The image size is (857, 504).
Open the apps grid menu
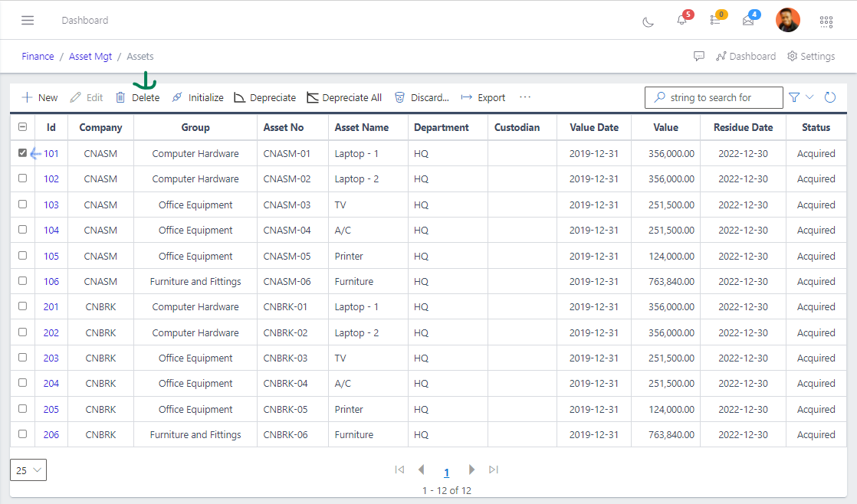click(x=826, y=21)
